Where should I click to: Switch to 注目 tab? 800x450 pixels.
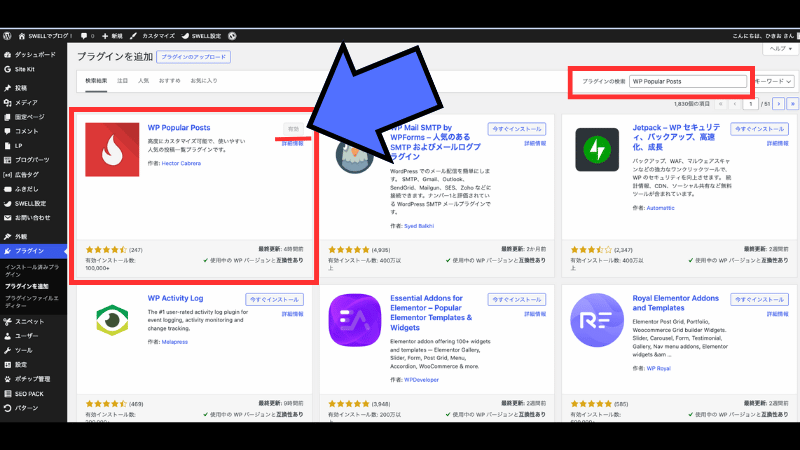tap(122, 81)
